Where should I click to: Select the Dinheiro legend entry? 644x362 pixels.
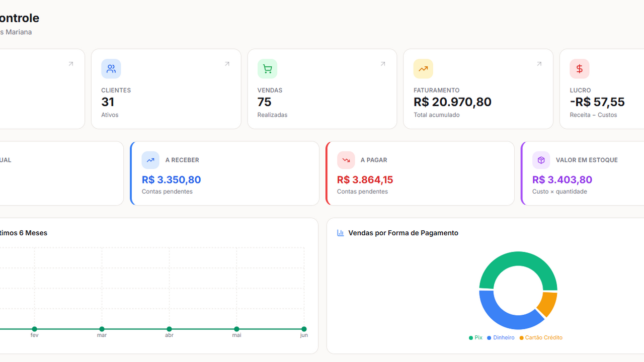(x=501, y=338)
